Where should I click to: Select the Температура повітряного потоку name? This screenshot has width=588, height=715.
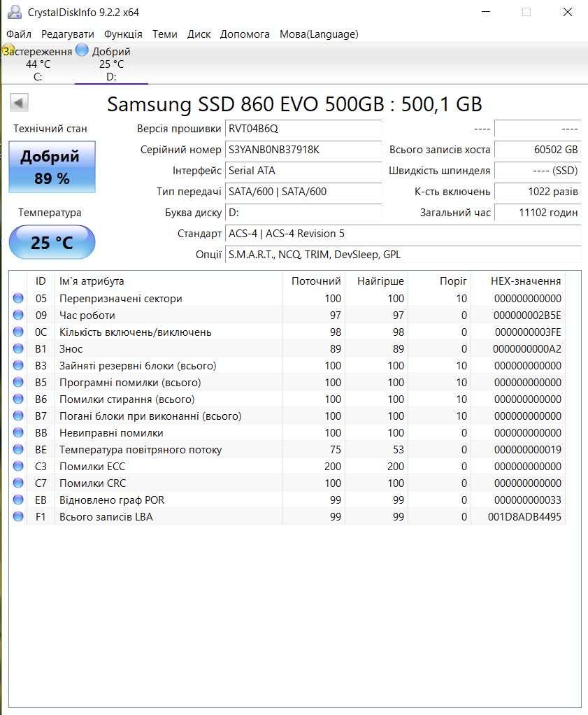(141, 450)
